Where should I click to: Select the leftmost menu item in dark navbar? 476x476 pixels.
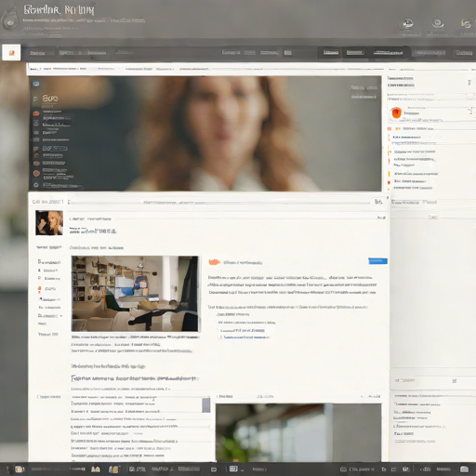tap(37, 53)
